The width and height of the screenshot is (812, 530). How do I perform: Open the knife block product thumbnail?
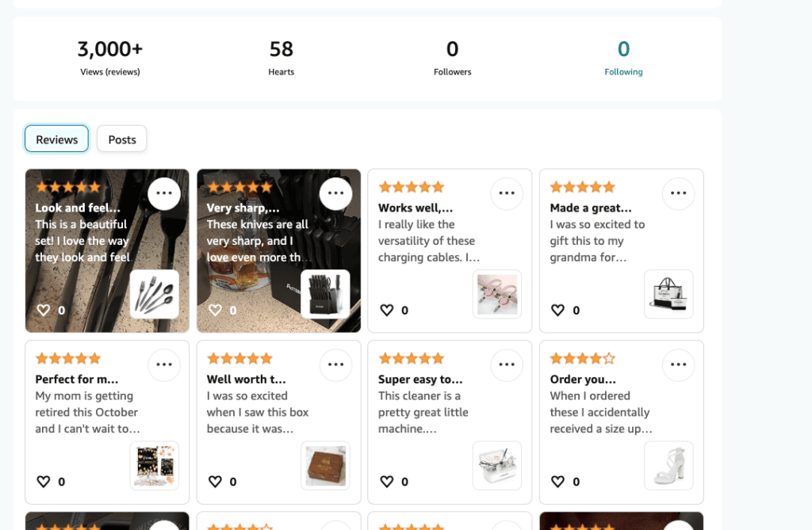click(326, 294)
